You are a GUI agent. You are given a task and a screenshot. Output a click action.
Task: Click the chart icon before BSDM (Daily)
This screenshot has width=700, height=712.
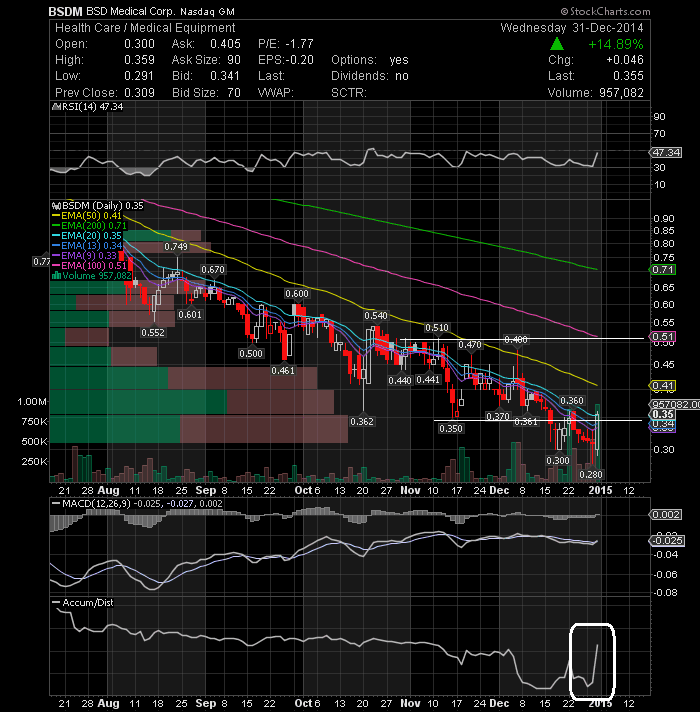tap(56, 206)
